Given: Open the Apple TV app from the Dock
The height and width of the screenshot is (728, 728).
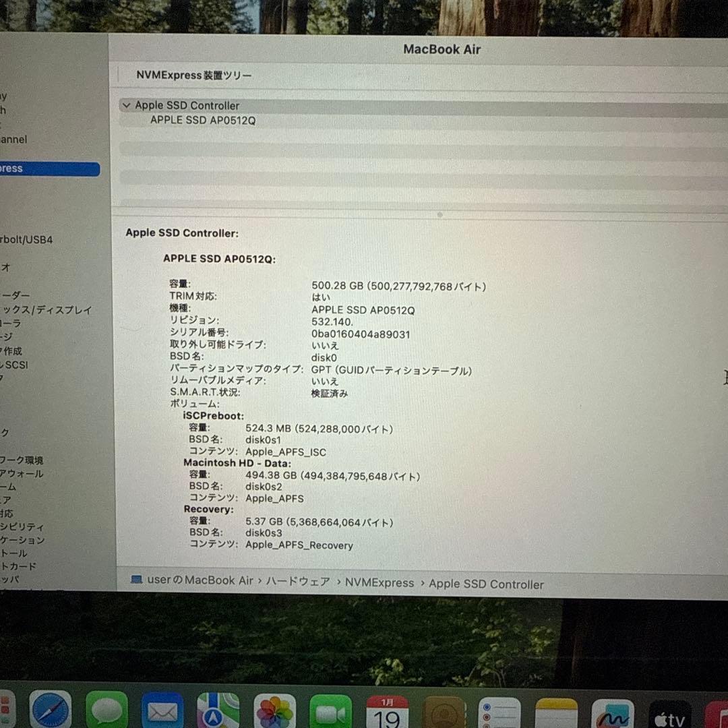Looking at the screenshot, I should [668, 709].
